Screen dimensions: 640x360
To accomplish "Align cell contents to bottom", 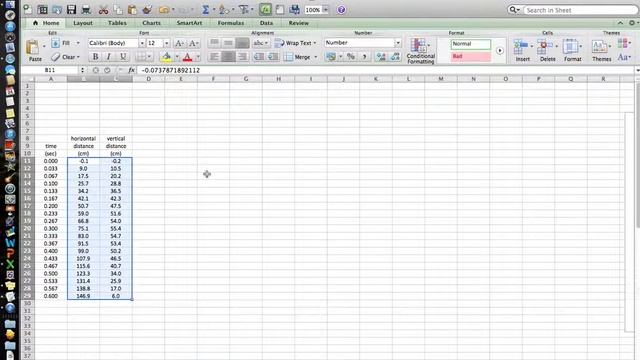I will point(242,43).
